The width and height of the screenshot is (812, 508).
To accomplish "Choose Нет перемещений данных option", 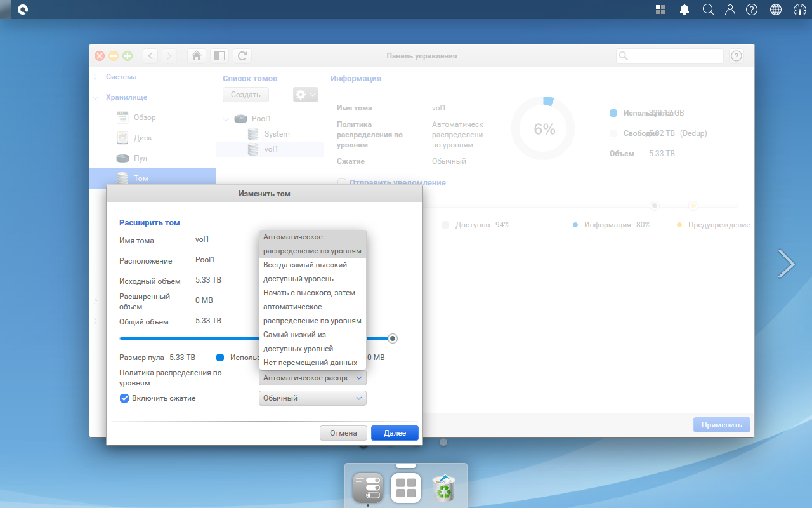I will (x=313, y=363).
